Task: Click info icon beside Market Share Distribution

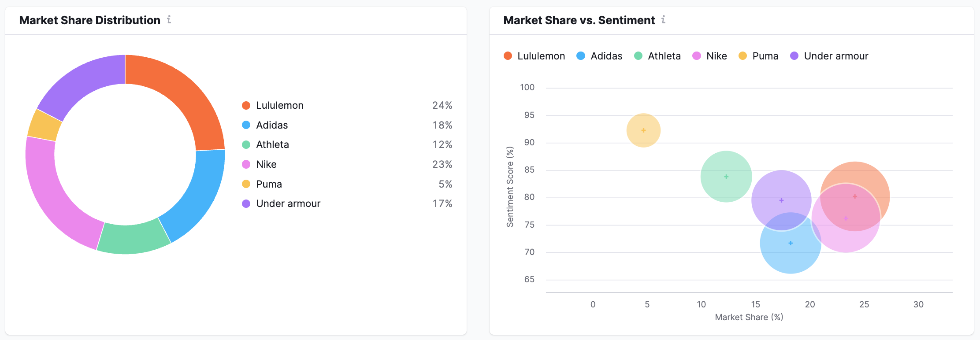Action: click(x=169, y=20)
